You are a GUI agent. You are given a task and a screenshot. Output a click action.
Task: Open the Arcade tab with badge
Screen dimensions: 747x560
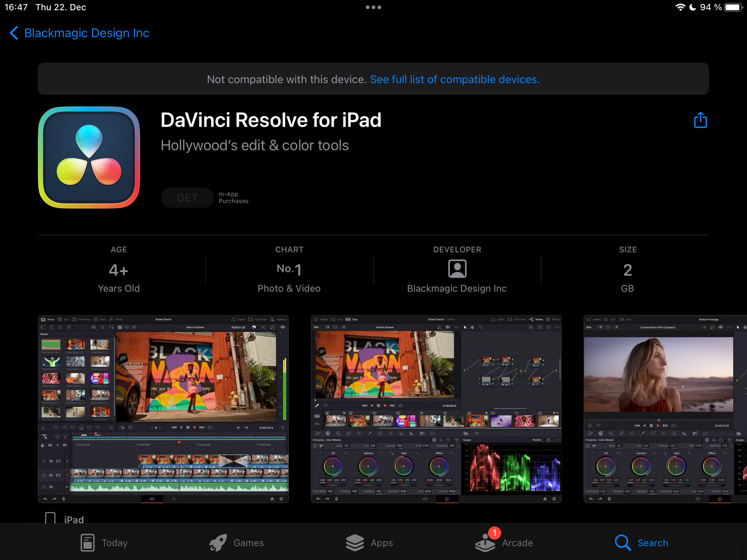tap(504, 542)
